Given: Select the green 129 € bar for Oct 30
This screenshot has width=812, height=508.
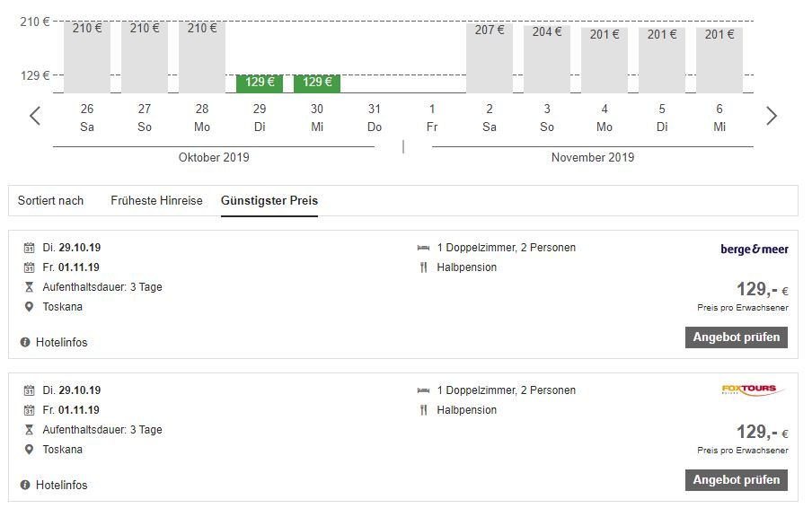Looking at the screenshot, I should tap(317, 83).
